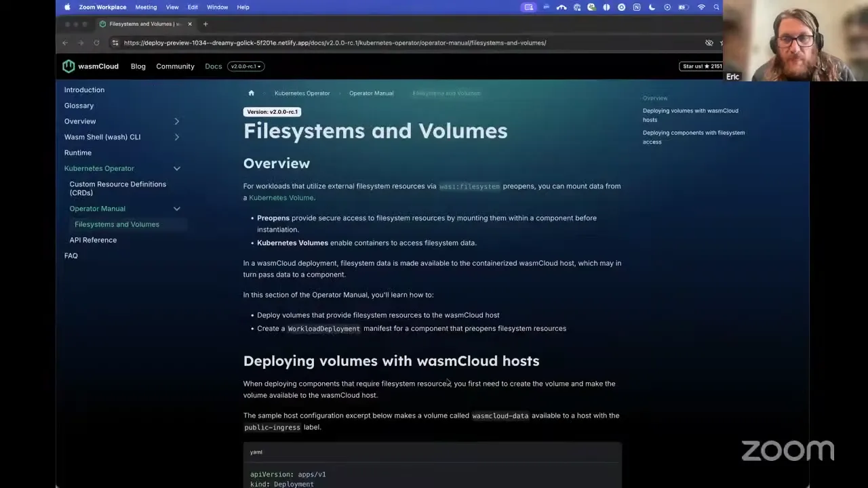
Task: Jump to Deploying volumes with wasmCloud hosts
Action: point(690,115)
